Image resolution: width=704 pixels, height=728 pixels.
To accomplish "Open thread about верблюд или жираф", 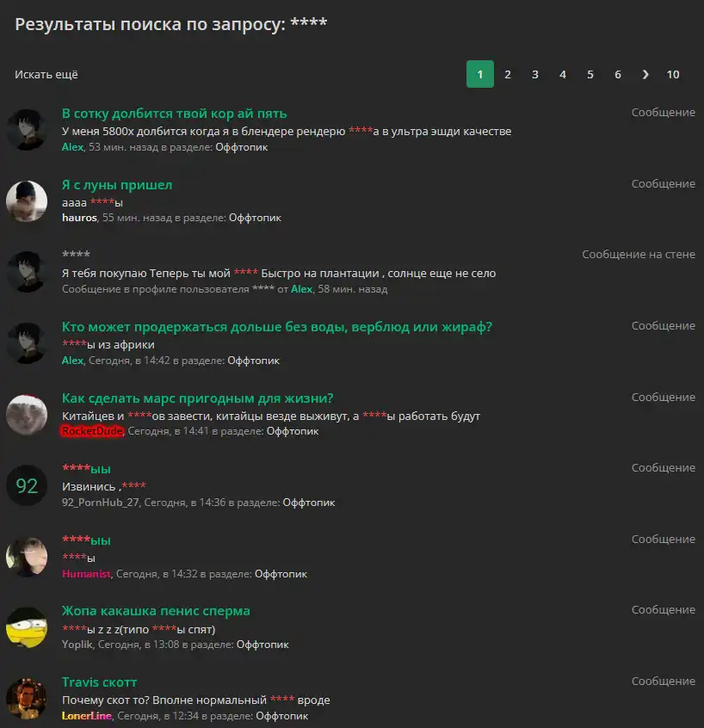I will [x=277, y=327].
